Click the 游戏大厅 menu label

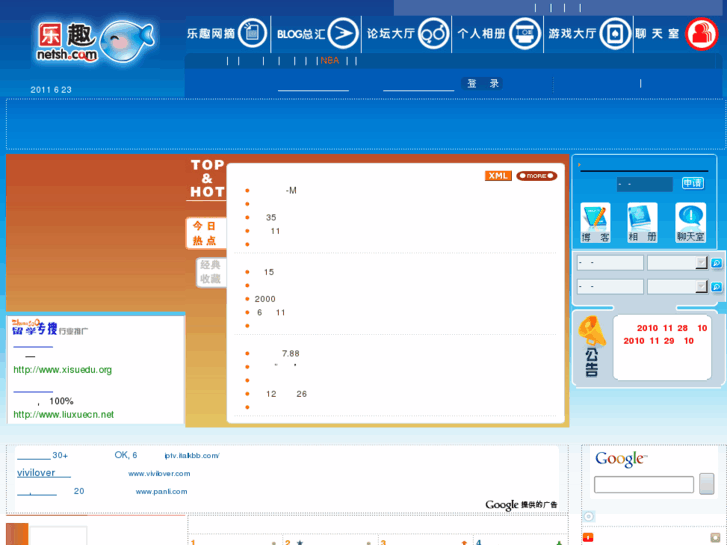[573, 33]
